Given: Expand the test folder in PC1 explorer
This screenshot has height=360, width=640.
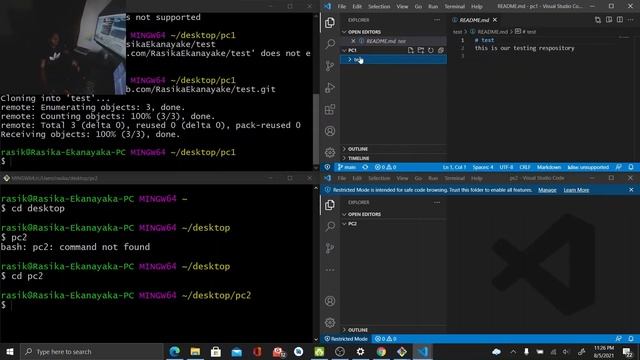Looking at the screenshot, I should tap(394, 60).
